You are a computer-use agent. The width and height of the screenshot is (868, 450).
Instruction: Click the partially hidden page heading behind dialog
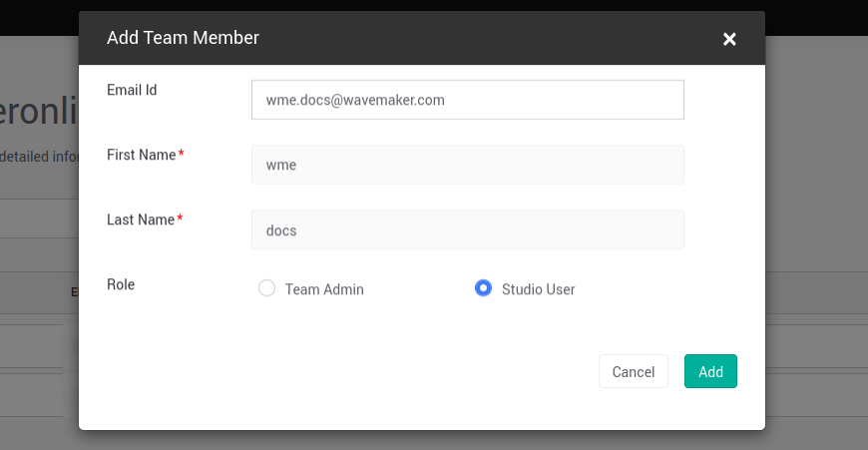tap(40, 112)
